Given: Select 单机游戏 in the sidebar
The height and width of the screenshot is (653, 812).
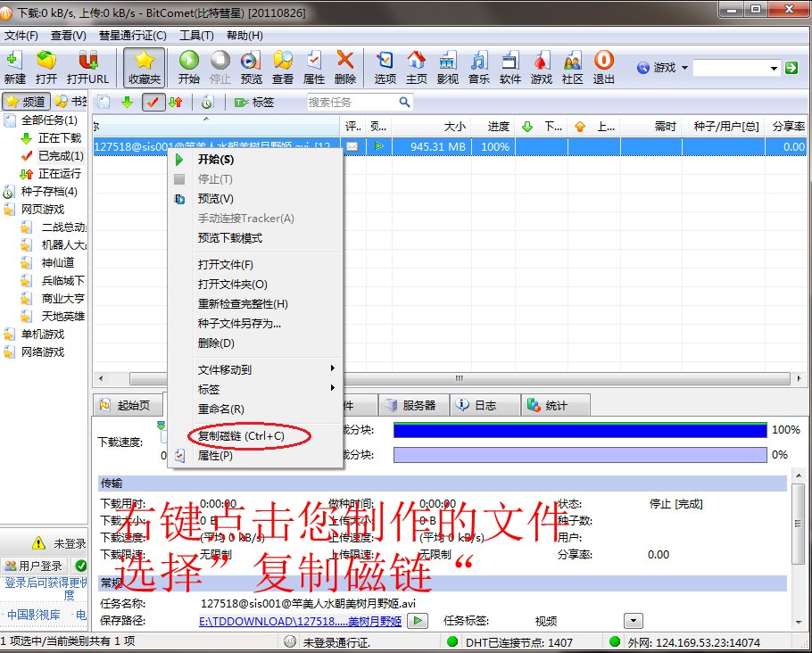Looking at the screenshot, I should [43, 334].
